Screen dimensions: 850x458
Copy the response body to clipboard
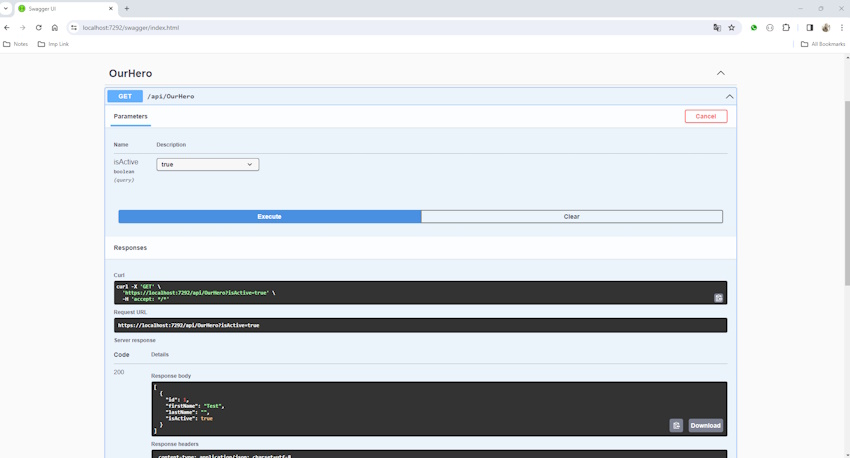[676, 425]
